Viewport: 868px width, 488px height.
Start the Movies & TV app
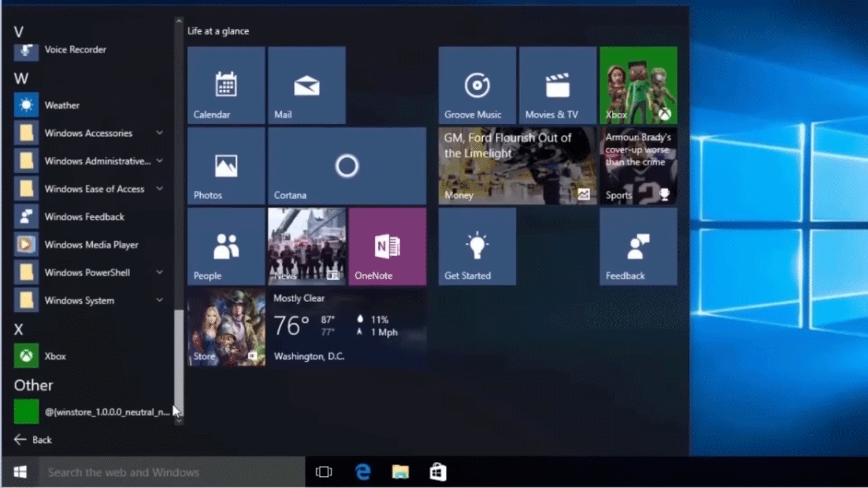coord(558,85)
